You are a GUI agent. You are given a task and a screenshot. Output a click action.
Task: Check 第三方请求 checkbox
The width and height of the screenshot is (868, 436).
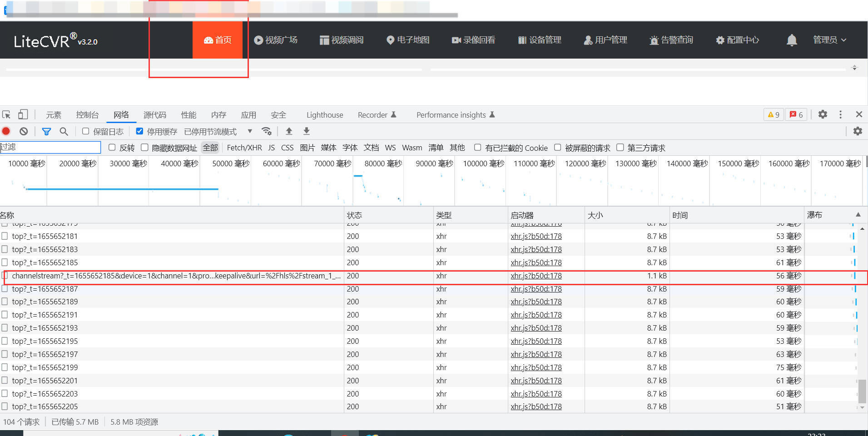620,148
